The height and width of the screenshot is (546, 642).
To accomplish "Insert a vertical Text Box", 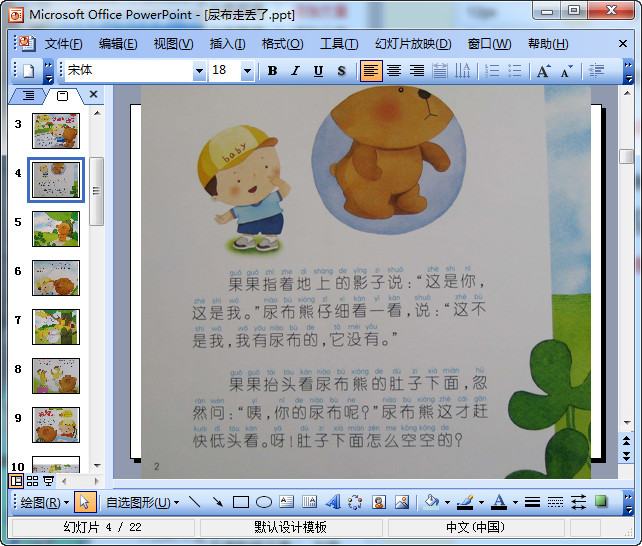I will click(x=310, y=502).
